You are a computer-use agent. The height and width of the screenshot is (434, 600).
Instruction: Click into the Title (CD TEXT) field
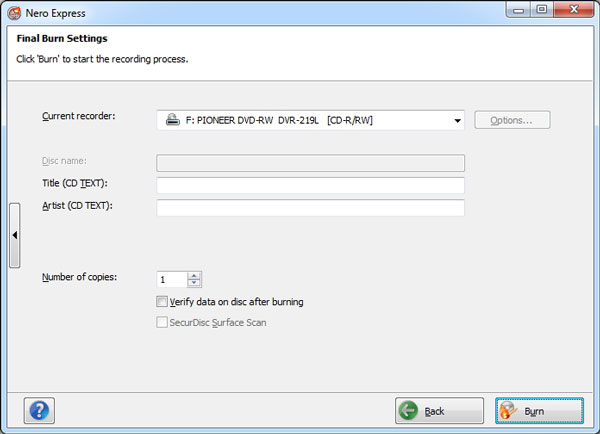(x=310, y=186)
